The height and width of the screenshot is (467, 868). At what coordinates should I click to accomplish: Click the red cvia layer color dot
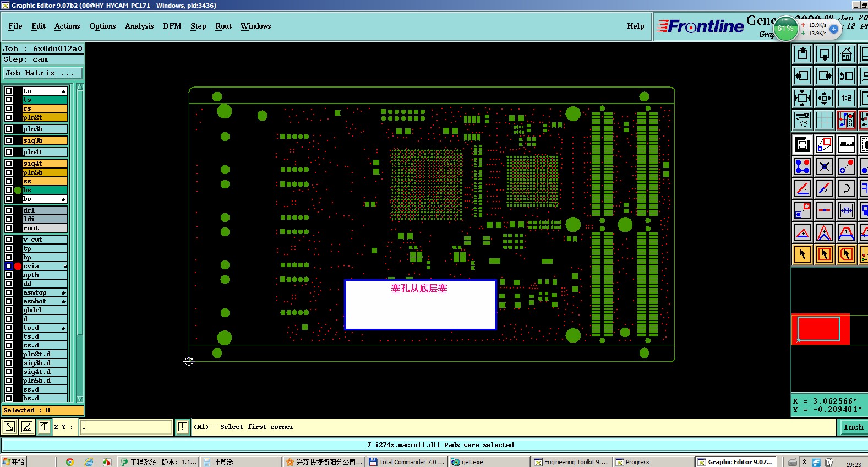pos(18,266)
